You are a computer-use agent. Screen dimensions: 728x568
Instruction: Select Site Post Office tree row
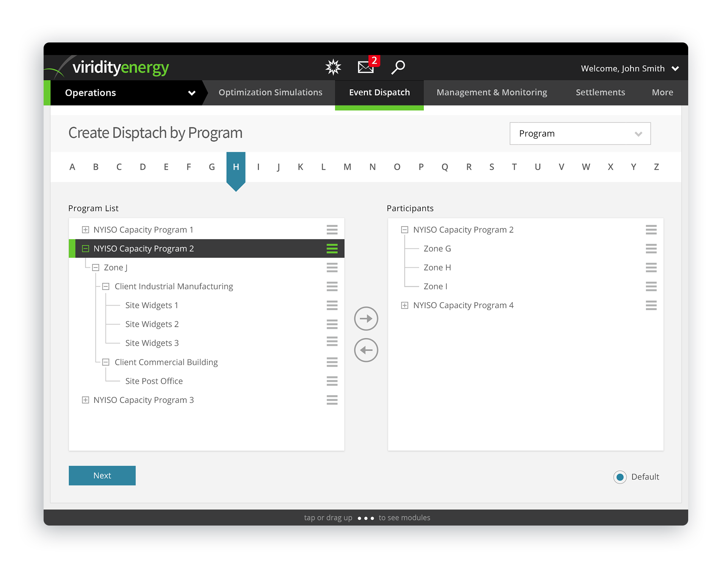point(206,381)
